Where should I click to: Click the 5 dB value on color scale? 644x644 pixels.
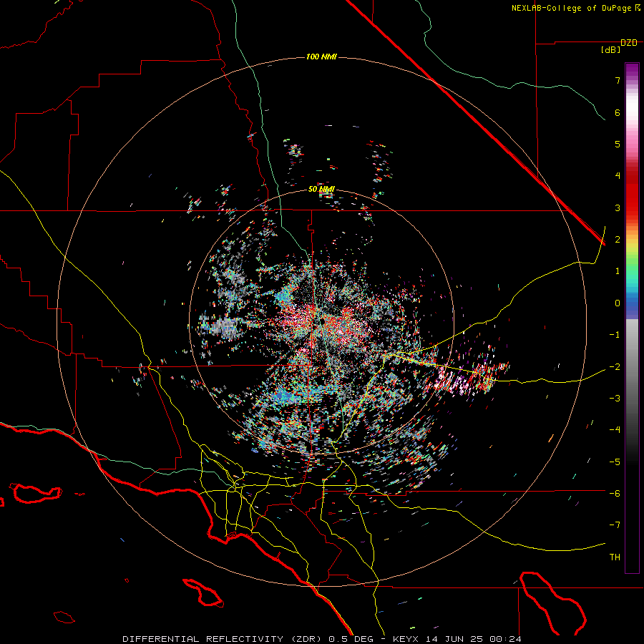pyautogui.click(x=618, y=144)
